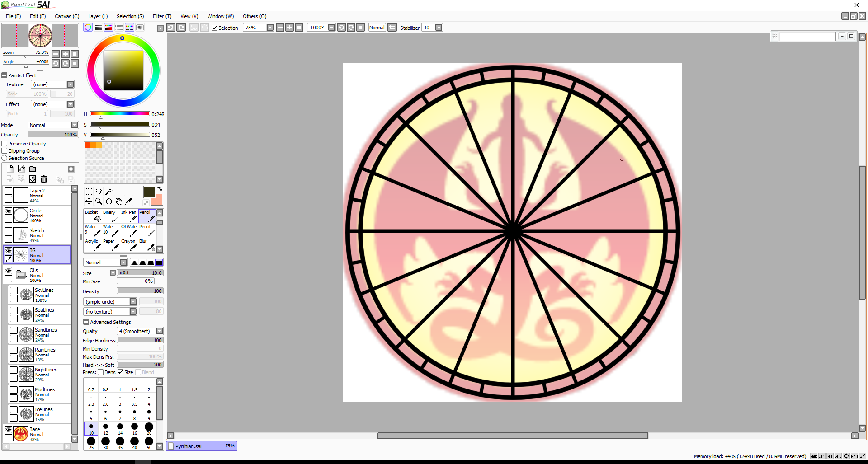This screenshot has height=464, width=868.
Task: Open the Filter menu
Action: (162, 16)
